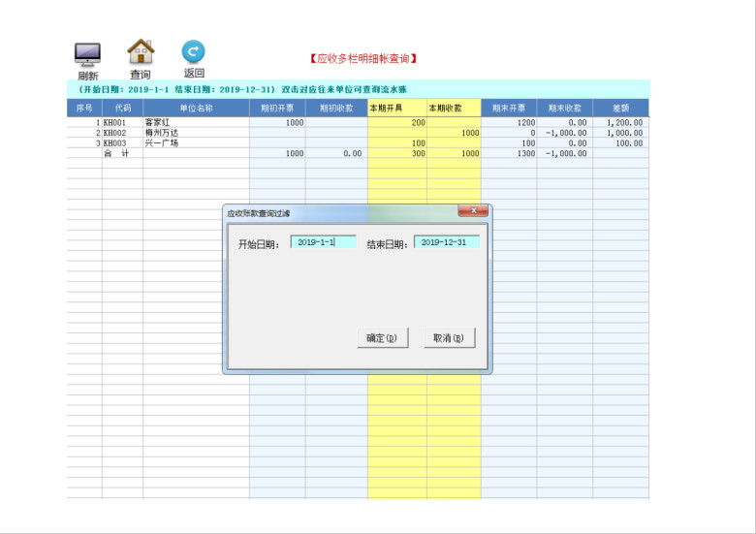Select the 兴一广场 unit name

[x=162, y=143]
